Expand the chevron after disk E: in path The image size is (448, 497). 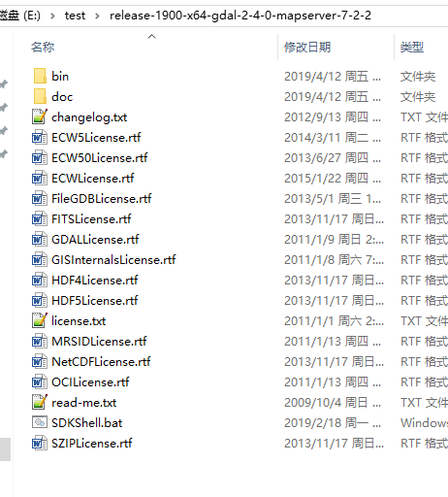click(52, 16)
